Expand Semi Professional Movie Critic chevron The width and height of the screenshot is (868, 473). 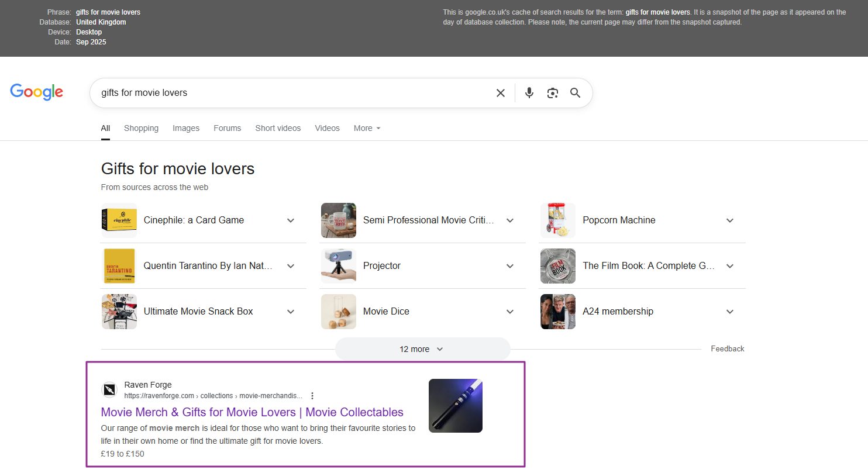coord(510,220)
